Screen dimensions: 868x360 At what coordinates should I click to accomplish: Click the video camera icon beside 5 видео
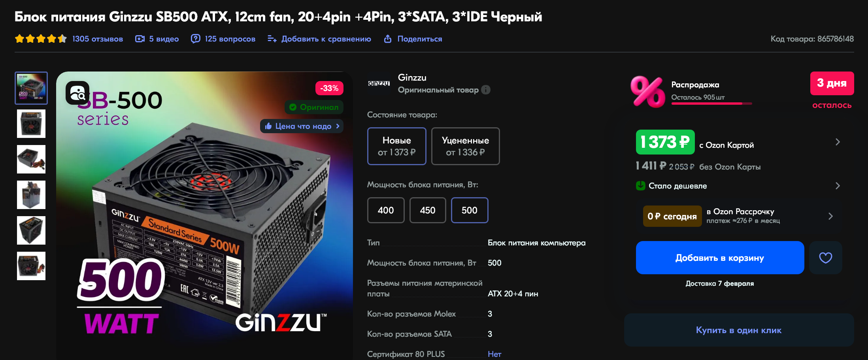pos(140,39)
